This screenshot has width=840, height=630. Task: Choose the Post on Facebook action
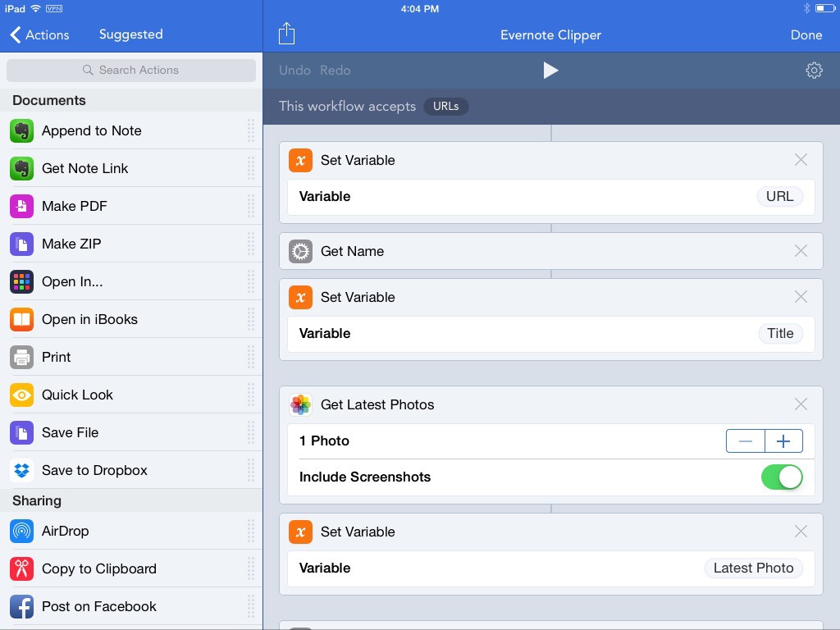coord(98,606)
